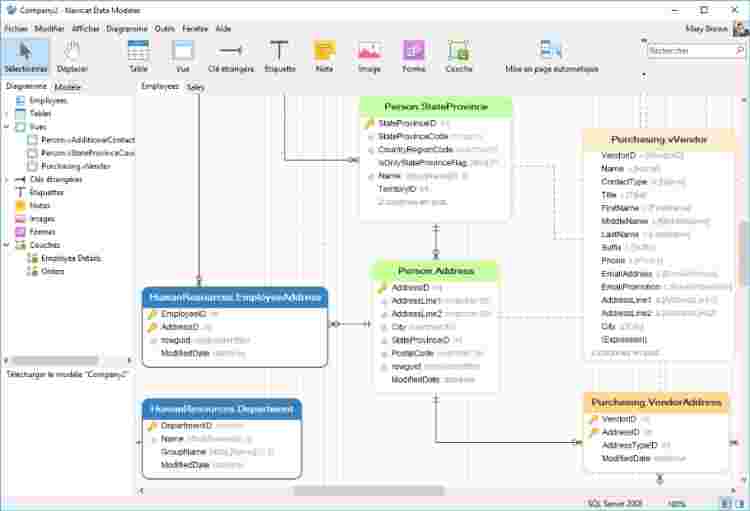Image resolution: width=750 pixels, height=511 pixels.
Task: Open the Fichier menu
Action: point(16,29)
